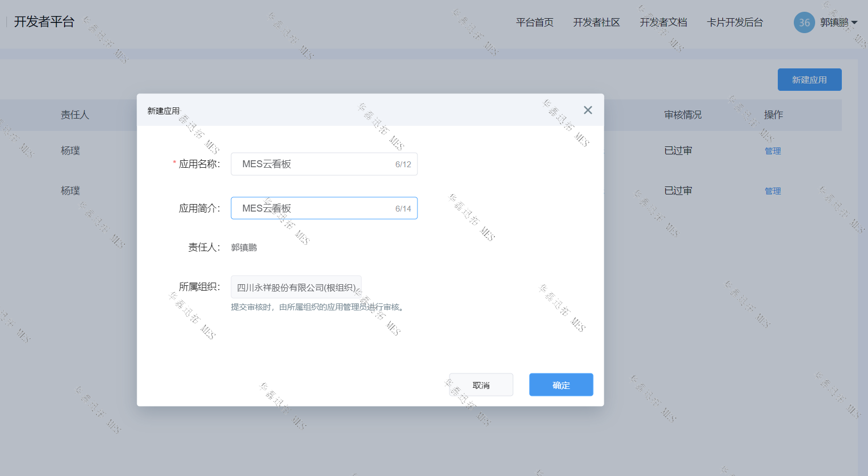Viewport: 868px width, 476px height.
Task: Click the user avatar showing 36
Action: pyautogui.click(x=804, y=22)
